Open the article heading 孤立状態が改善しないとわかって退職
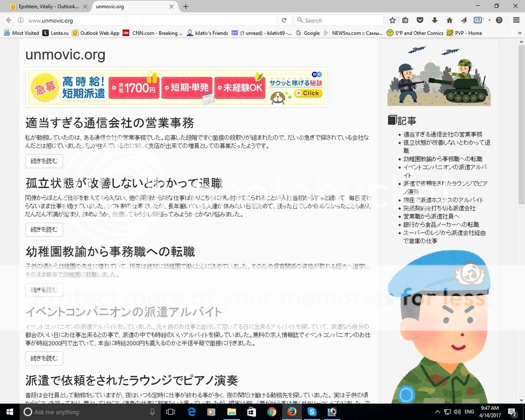The image size is (525, 420). 124,183
